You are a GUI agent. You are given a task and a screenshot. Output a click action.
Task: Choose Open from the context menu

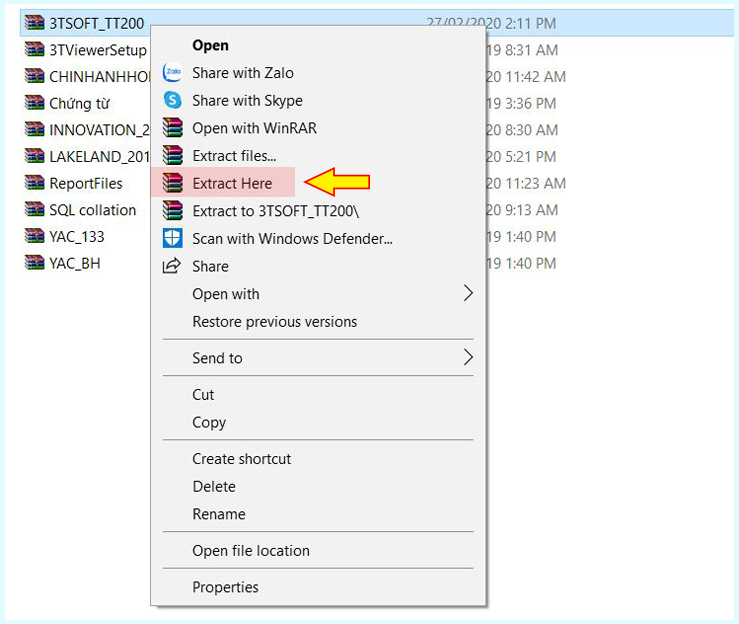point(210,45)
